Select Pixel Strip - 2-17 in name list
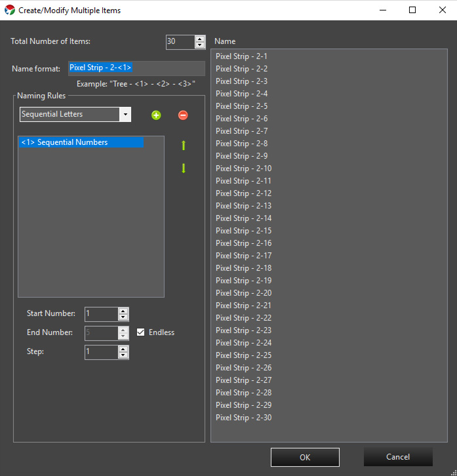 click(x=243, y=256)
